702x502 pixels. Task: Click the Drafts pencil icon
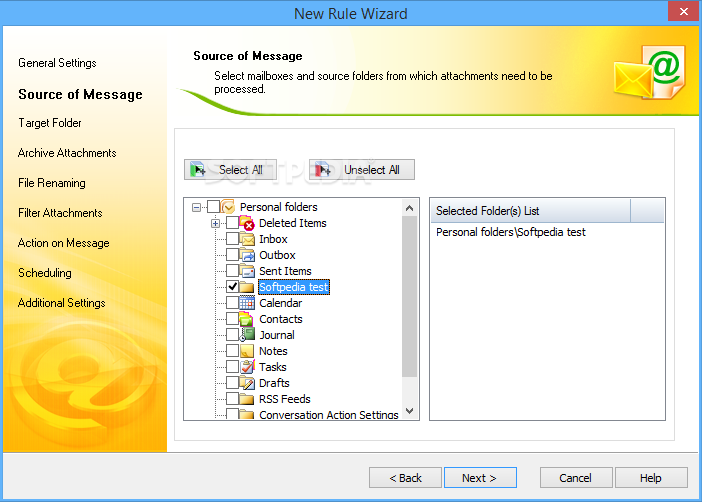point(247,383)
